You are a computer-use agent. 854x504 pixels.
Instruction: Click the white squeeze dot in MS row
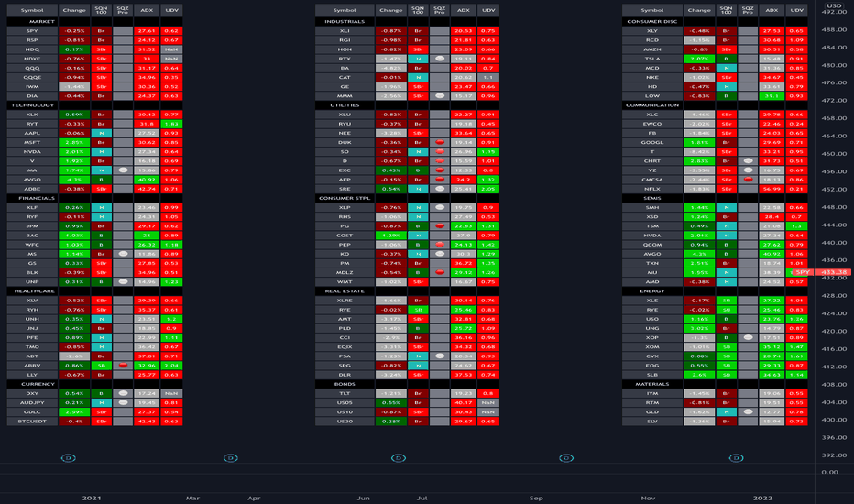pyautogui.click(x=123, y=253)
